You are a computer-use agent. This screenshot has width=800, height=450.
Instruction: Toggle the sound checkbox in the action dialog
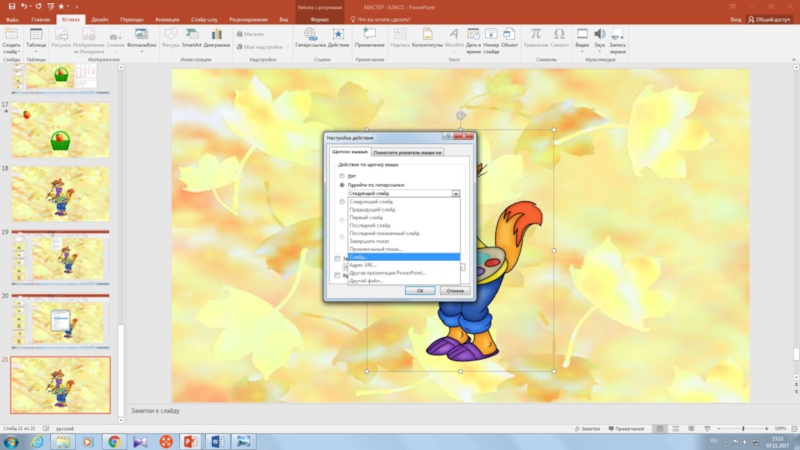[x=338, y=259]
